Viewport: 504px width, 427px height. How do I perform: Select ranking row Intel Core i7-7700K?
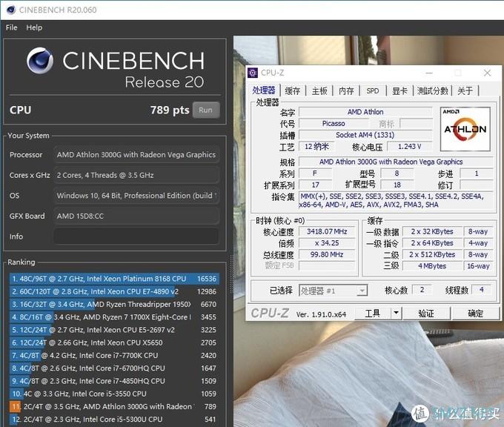pos(114,355)
